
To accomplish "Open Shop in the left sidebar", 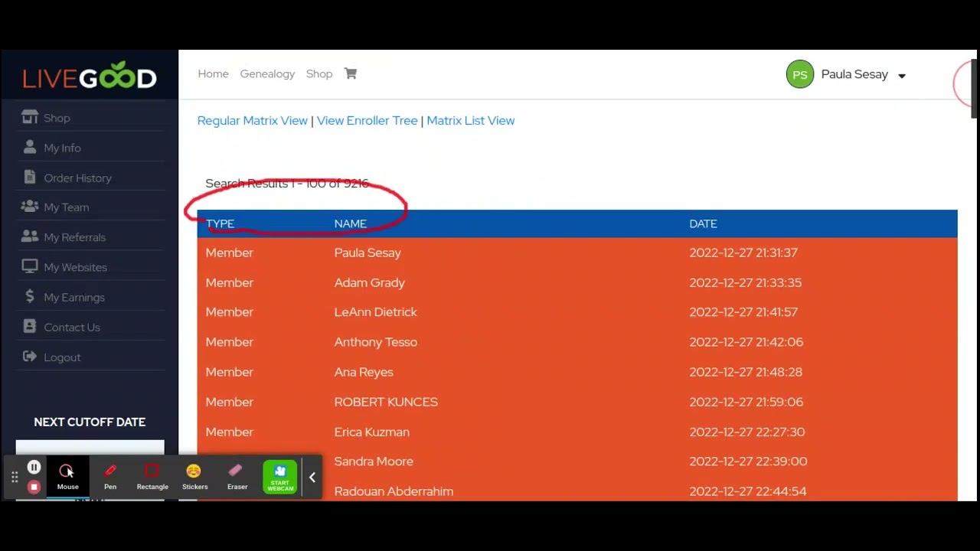I will click(57, 118).
